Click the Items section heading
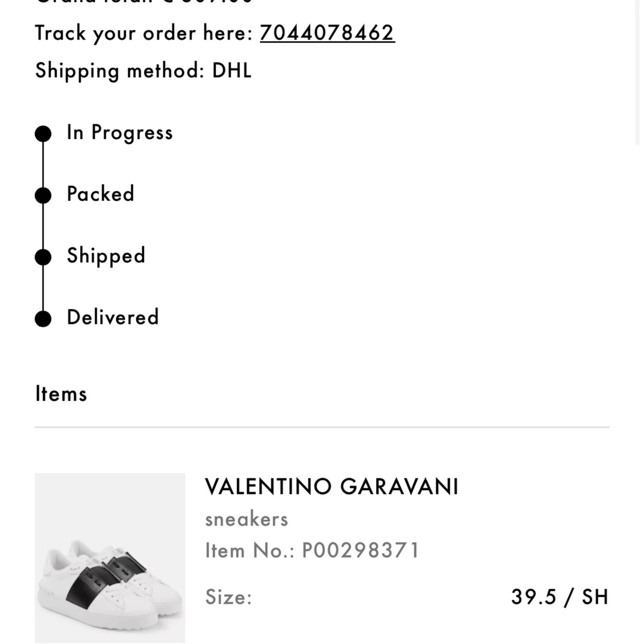 coord(61,393)
